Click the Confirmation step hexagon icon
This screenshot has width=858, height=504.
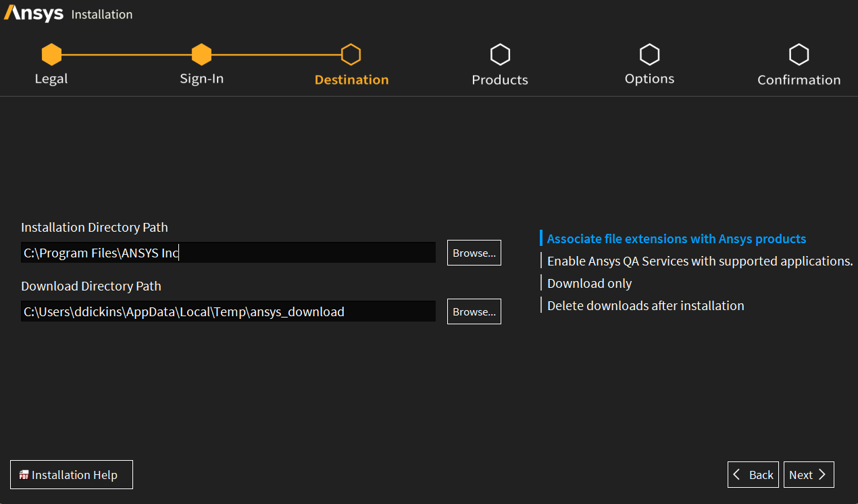[799, 55]
